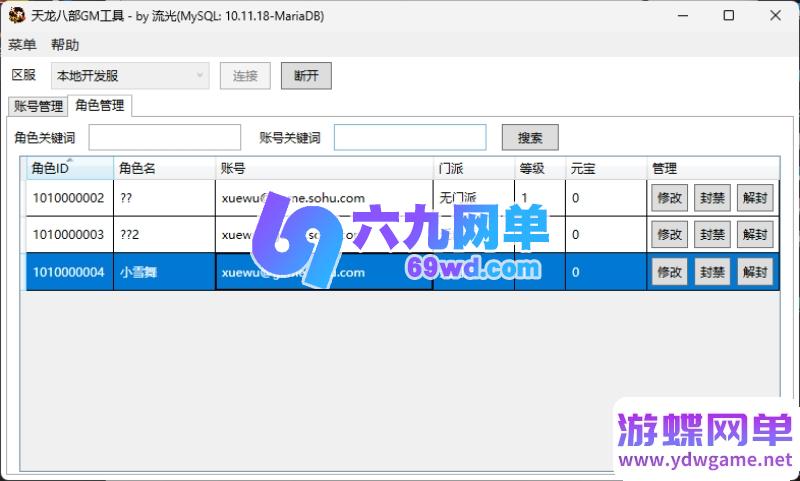Click 封禁 for character 1010000002
Image resolution: width=800 pixels, height=481 pixels.
click(712, 198)
